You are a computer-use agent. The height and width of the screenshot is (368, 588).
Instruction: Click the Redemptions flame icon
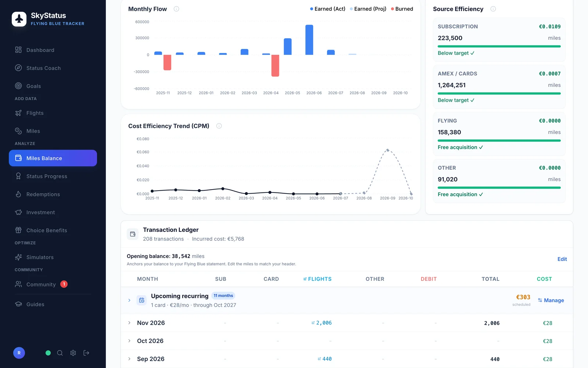(x=18, y=194)
